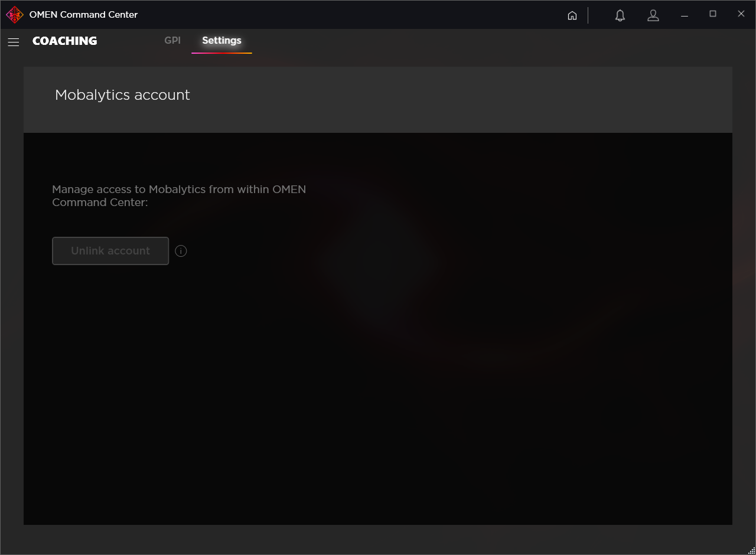756x555 pixels.
Task: Grab the window corner resize grip
Action: coord(751,550)
